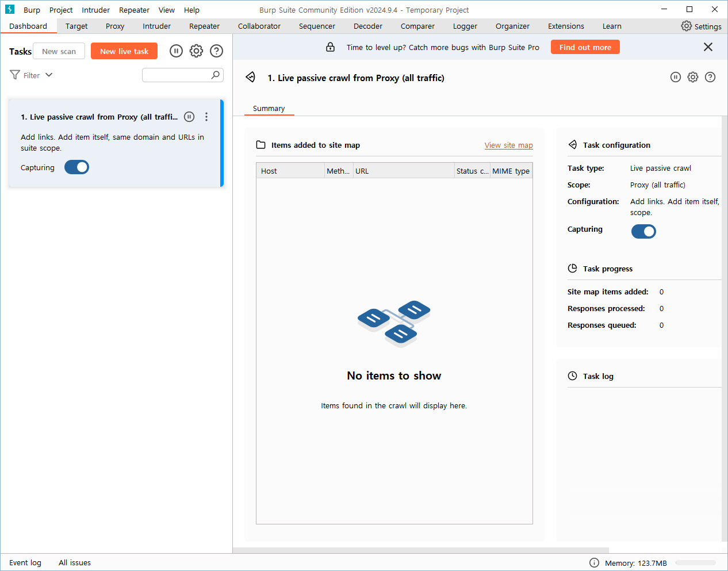Click the memory usage progress bar

(696, 563)
